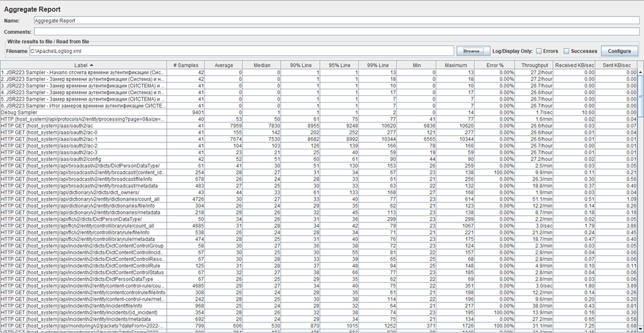The width and height of the screenshot is (644, 333).
Task: Sort table by Label column header
Action: 84,65
